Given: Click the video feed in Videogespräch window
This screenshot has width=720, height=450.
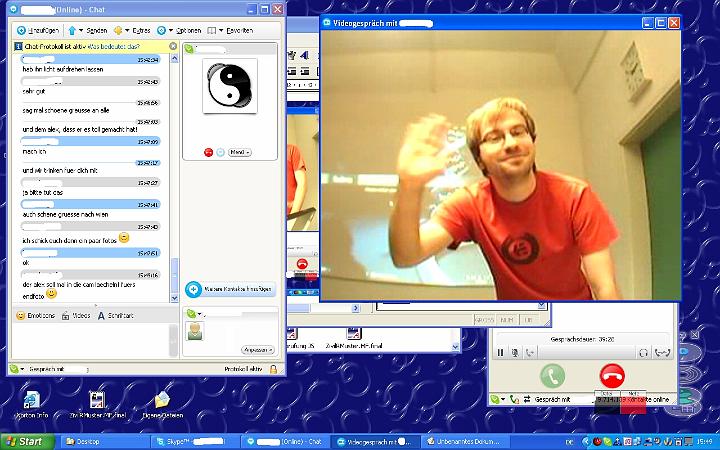Looking at the screenshot, I should pyautogui.click(x=500, y=166).
